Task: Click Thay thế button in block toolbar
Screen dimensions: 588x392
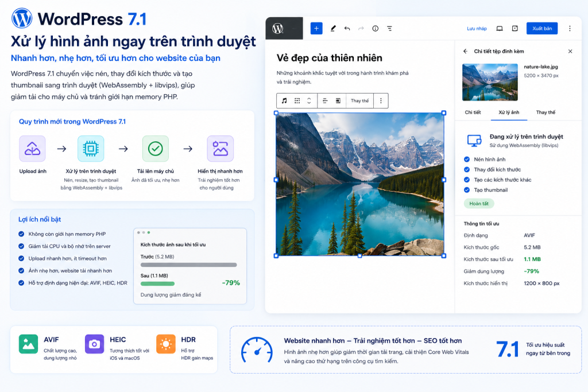Action: pos(359,101)
